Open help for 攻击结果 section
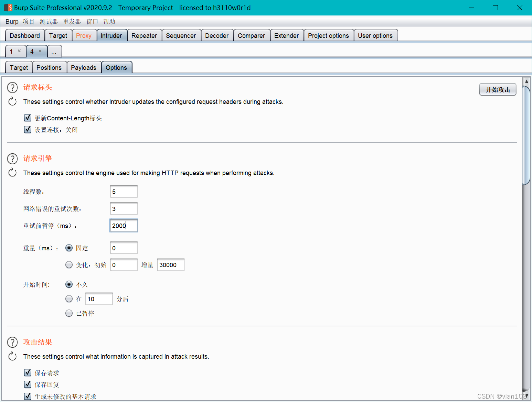This screenshot has height=402, width=532. tap(12, 342)
